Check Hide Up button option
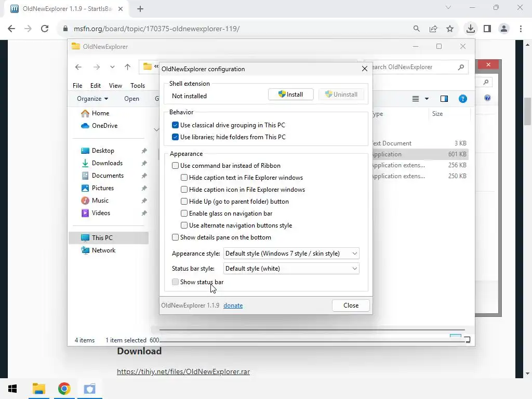 click(x=184, y=202)
